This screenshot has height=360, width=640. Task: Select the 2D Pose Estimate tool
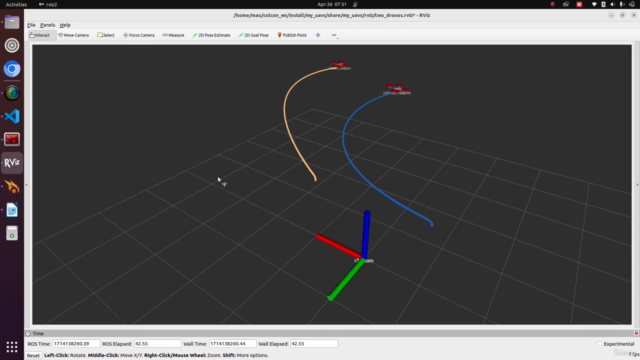(211, 35)
